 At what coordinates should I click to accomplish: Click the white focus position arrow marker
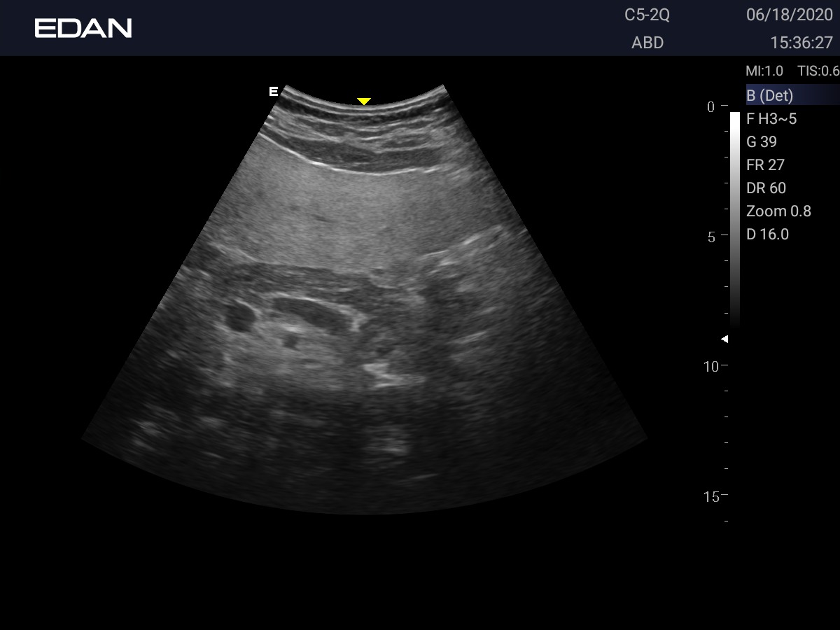click(x=724, y=339)
